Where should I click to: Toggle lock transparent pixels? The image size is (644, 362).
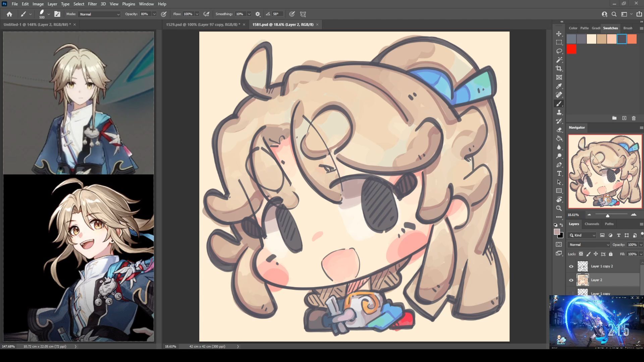tap(581, 254)
